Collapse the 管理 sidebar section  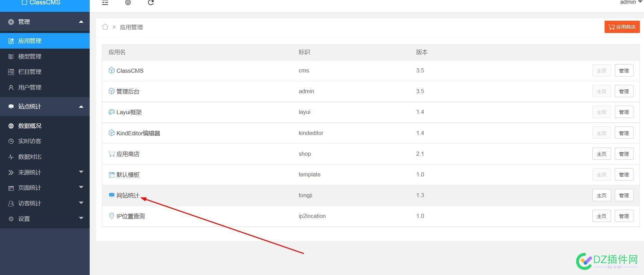click(81, 22)
